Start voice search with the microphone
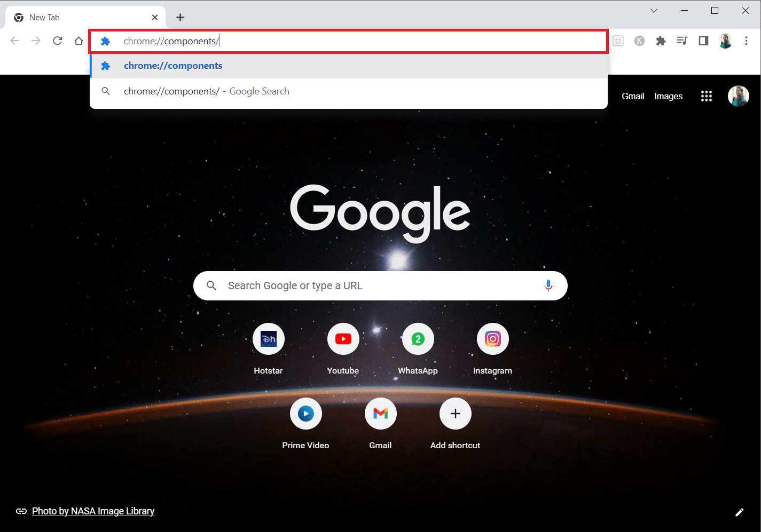 click(x=548, y=285)
